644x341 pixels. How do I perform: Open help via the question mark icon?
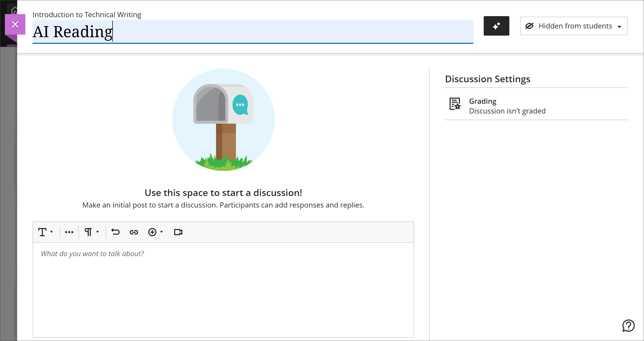(628, 326)
